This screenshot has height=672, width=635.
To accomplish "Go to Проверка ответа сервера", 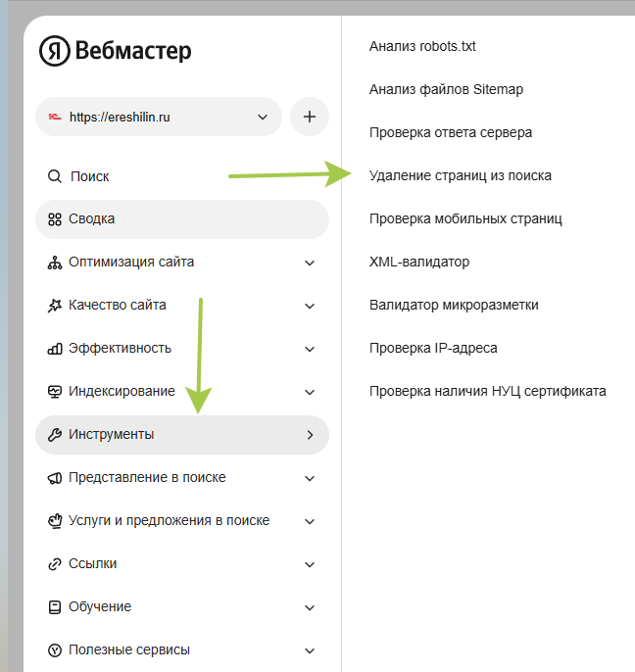I will pyautogui.click(x=450, y=132).
